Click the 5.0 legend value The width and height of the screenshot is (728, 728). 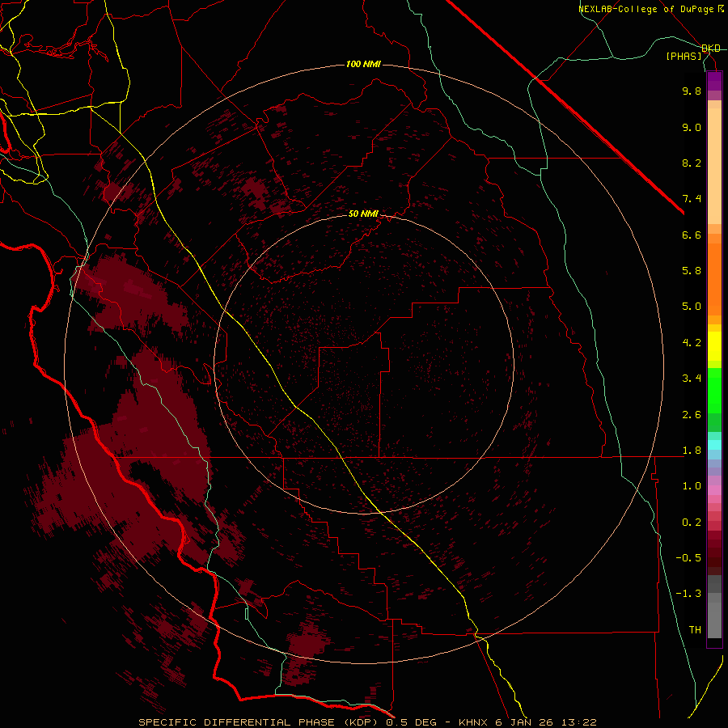tap(692, 307)
